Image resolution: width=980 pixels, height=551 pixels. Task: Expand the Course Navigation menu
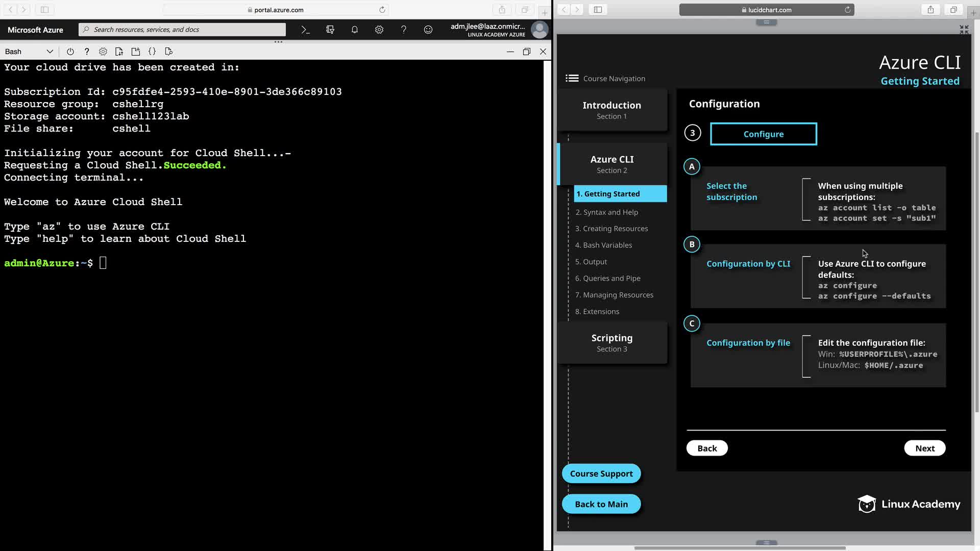572,79
